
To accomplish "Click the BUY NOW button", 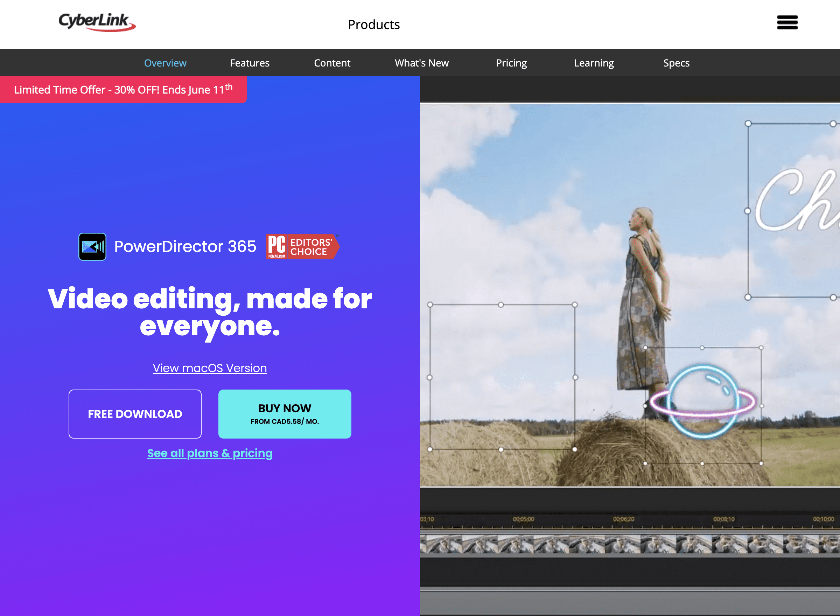I will [285, 414].
